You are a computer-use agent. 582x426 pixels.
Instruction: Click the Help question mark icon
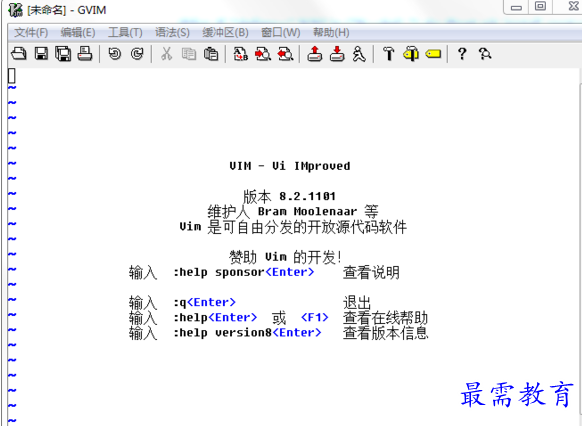click(462, 54)
